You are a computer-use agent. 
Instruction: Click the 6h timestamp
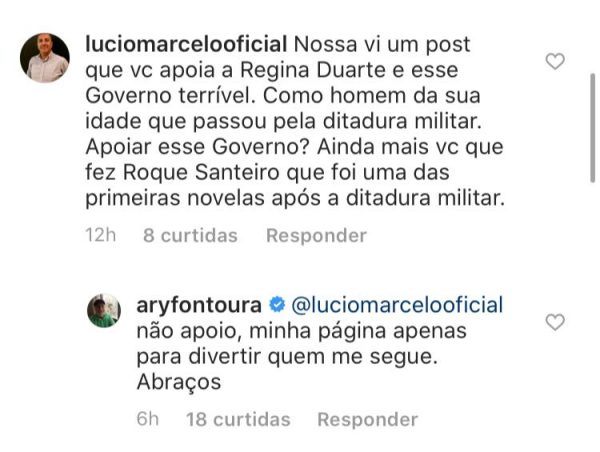[x=148, y=419]
